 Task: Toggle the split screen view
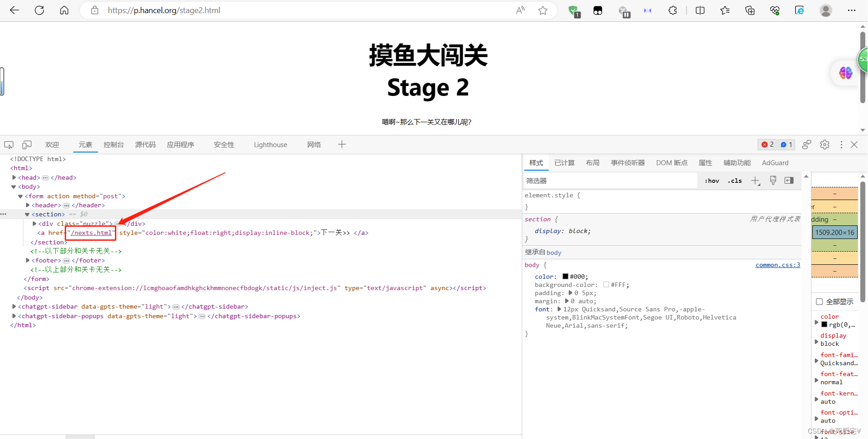click(x=700, y=10)
